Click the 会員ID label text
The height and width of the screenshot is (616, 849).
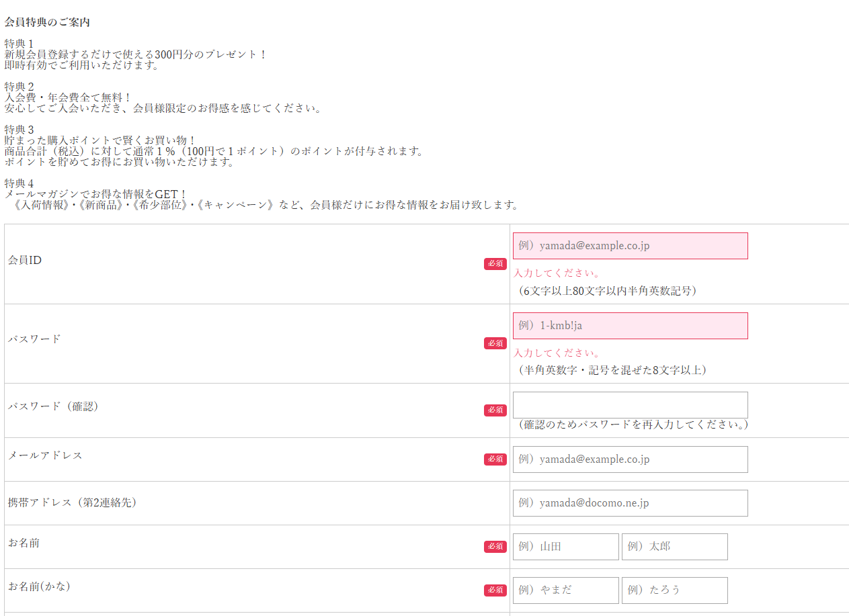25,260
